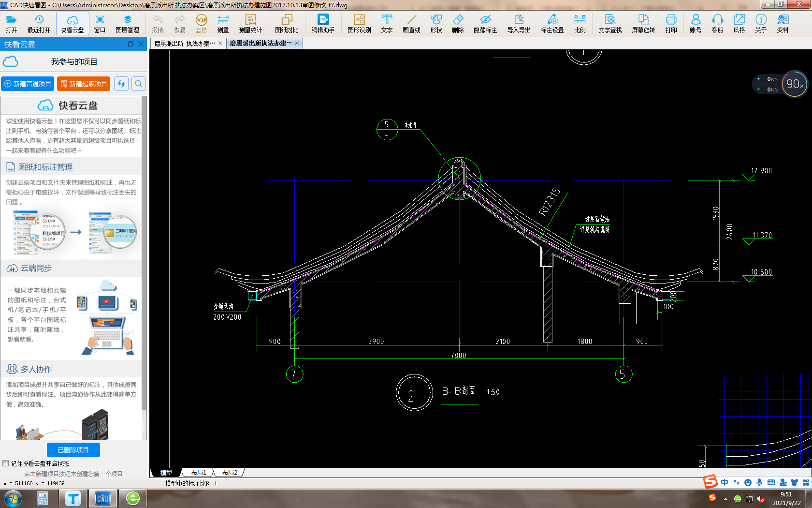Click Sogou input 中 language indicator
The width and height of the screenshot is (812, 508).
click(724, 482)
